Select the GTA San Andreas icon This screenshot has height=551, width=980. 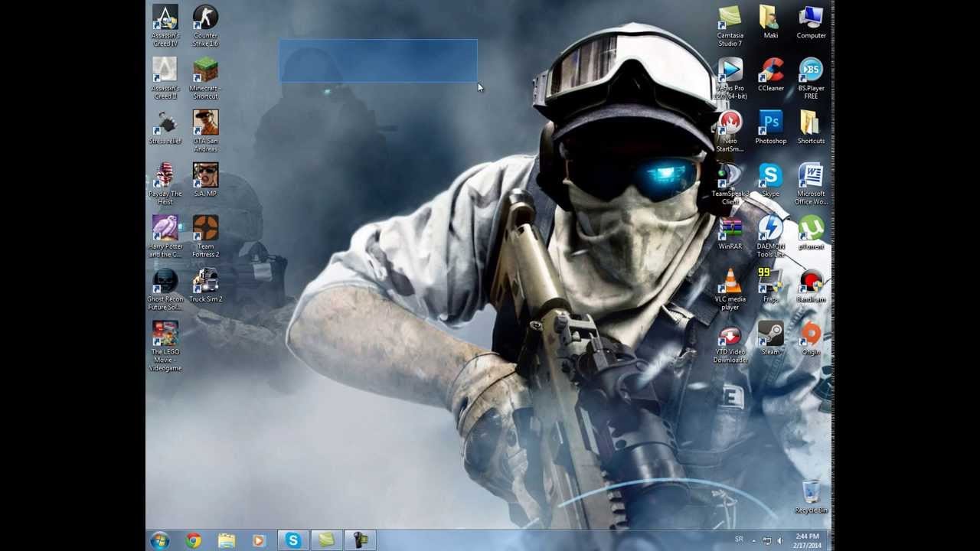tap(205, 132)
